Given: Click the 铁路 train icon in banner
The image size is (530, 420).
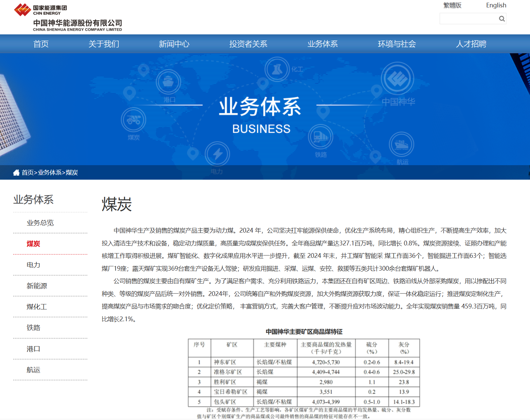Looking at the screenshot, I should [321, 137].
